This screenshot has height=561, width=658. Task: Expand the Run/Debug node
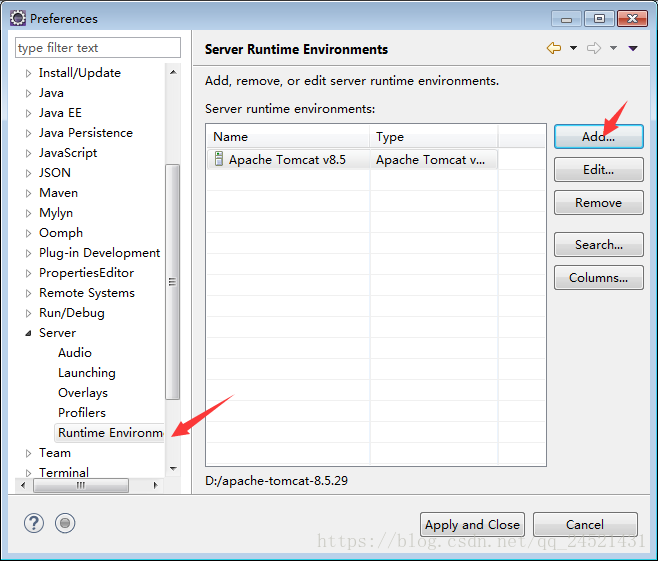[x=28, y=313]
